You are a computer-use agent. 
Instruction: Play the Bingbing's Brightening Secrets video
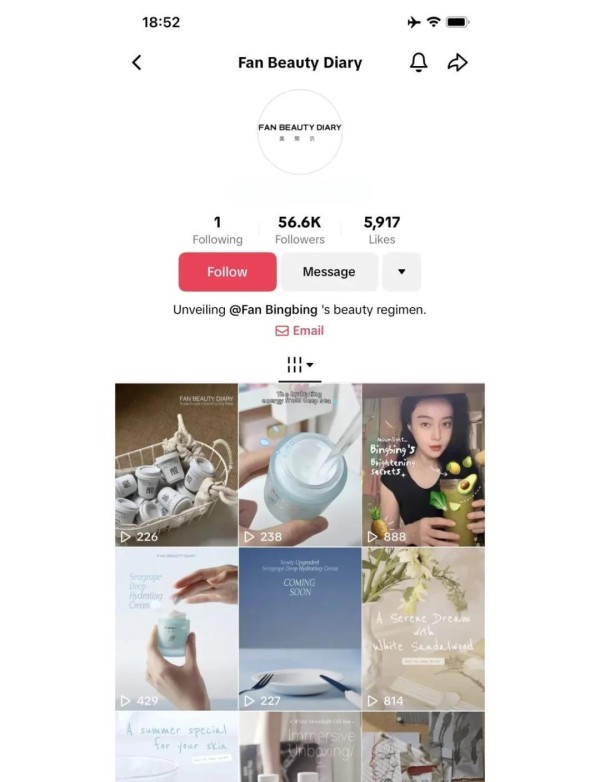[x=423, y=465]
